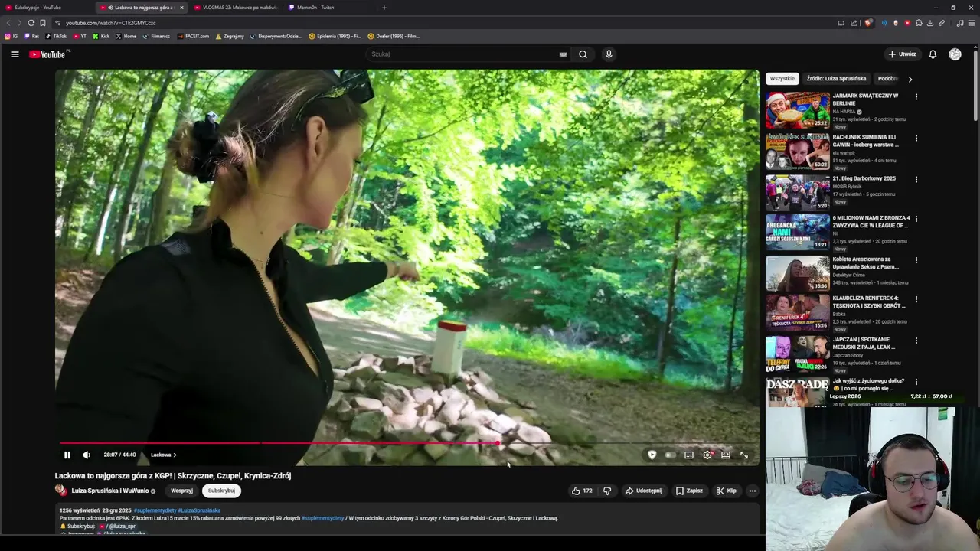This screenshot has height=551, width=980.
Task: Open the browser main menu
Action: (972, 23)
